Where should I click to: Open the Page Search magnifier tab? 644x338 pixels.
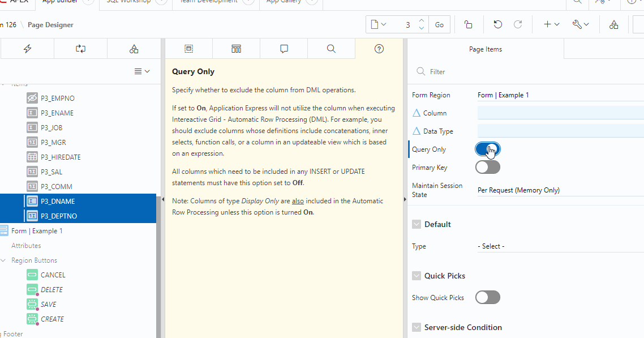[x=332, y=49]
